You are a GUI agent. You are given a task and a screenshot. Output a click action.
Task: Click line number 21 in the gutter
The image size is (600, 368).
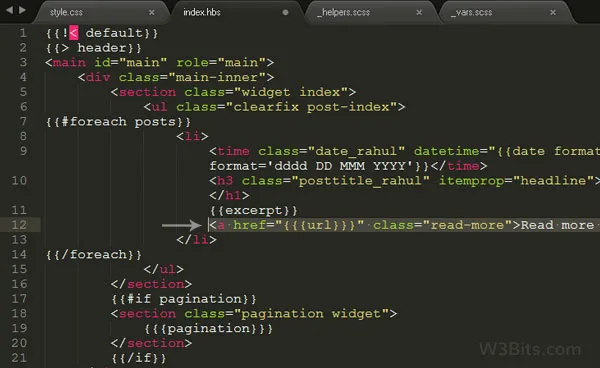point(20,358)
